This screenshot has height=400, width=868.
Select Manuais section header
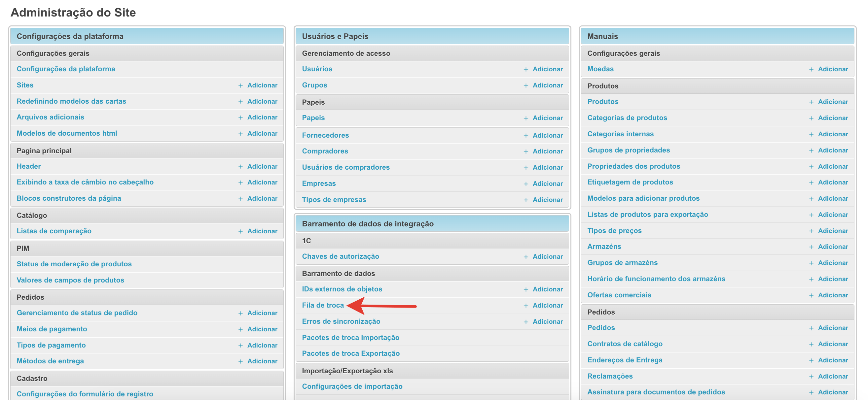(x=602, y=36)
